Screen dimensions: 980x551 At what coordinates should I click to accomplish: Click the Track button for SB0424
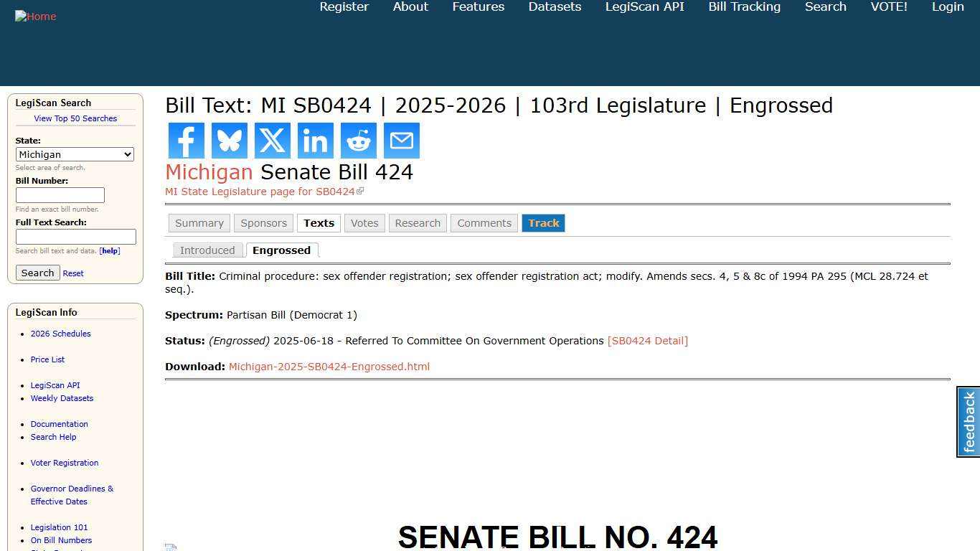point(543,223)
